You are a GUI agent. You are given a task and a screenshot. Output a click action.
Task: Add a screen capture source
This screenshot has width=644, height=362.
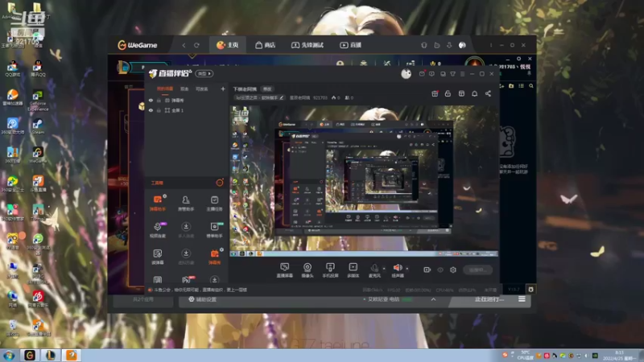(x=284, y=270)
